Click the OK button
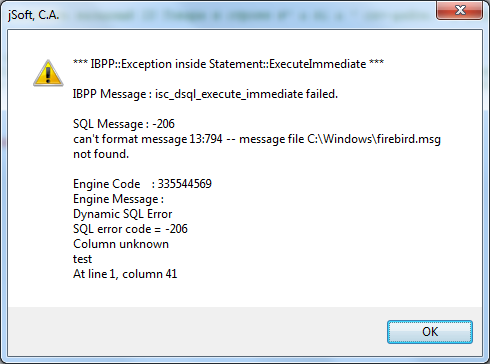This screenshot has width=490, height=364. [430, 332]
